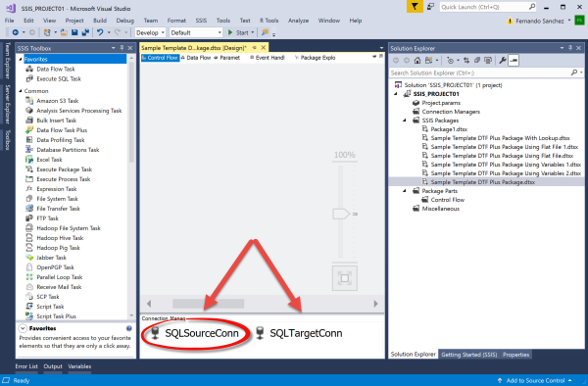The width and height of the screenshot is (588, 386).
Task: Click the notifications filter flag icon
Action: click(415, 7)
